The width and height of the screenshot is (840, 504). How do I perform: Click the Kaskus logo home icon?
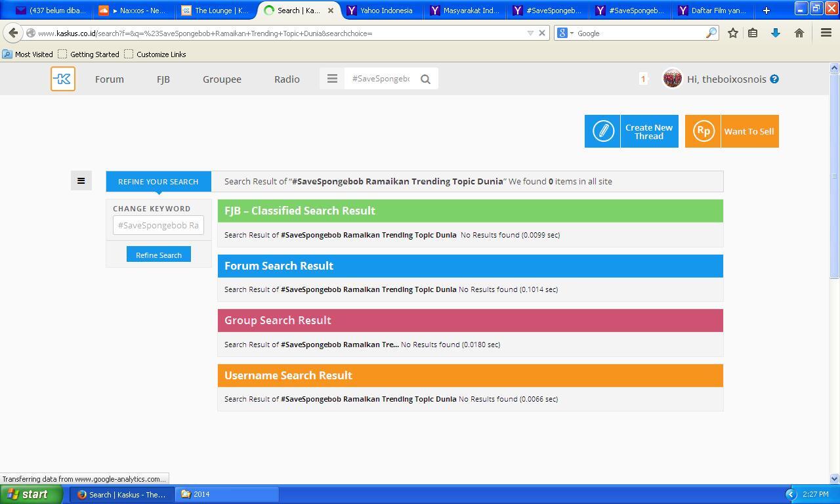(63, 79)
